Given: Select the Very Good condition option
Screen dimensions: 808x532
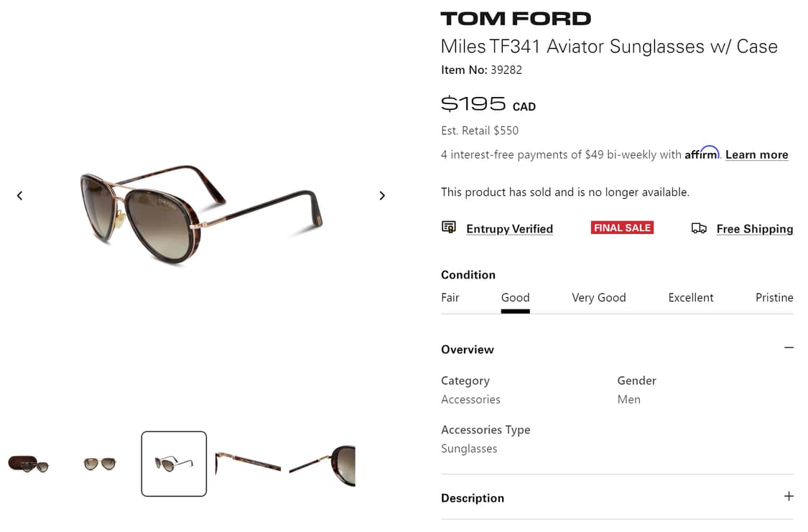Looking at the screenshot, I should click(598, 297).
